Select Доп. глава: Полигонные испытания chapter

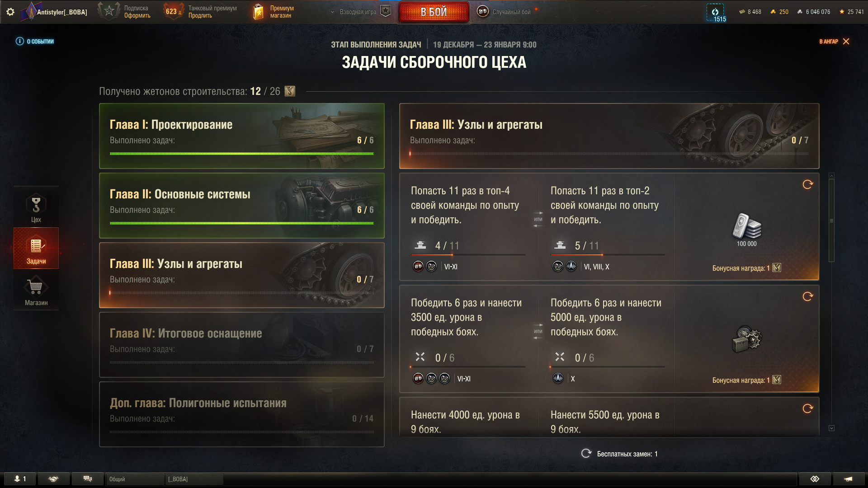[x=242, y=414]
